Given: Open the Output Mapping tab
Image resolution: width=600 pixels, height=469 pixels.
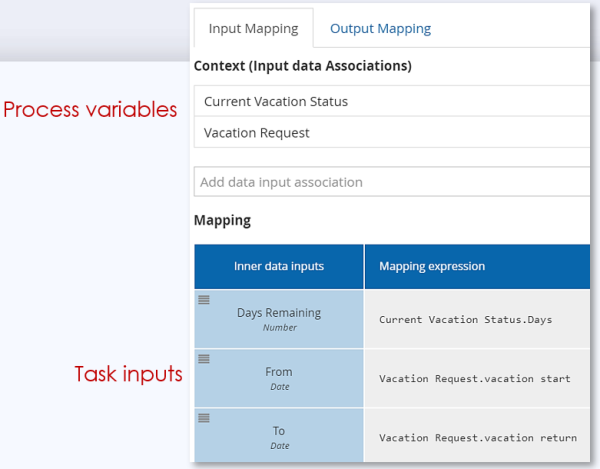Looking at the screenshot, I should coord(380,29).
